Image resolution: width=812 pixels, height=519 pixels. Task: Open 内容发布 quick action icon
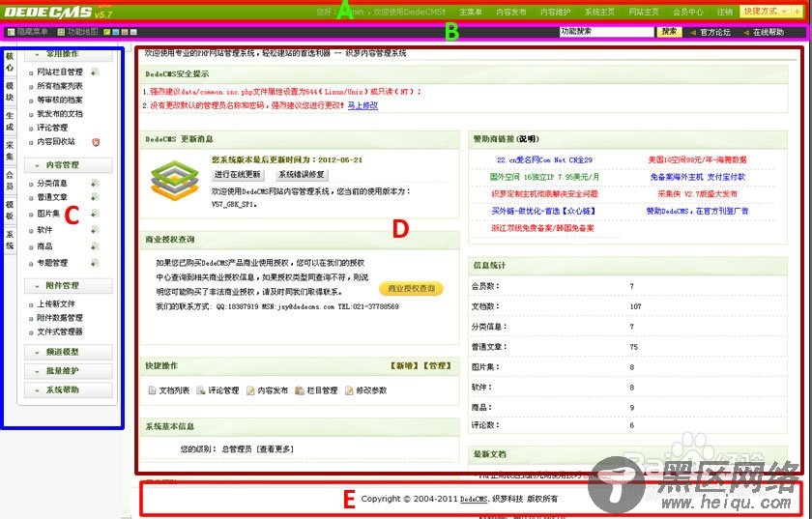click(250, 390)
